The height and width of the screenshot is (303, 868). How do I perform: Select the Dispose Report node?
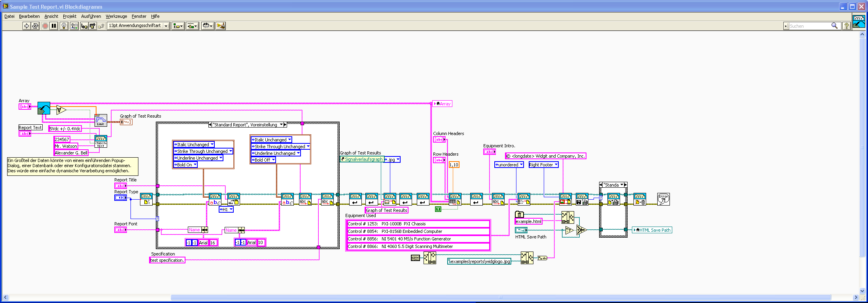coord(640,199)
